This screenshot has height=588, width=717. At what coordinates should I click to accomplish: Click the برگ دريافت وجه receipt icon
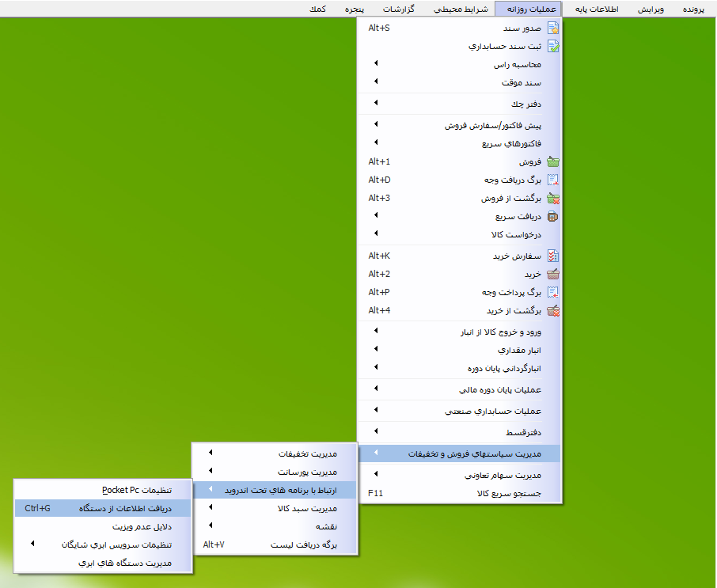[553, 180]
